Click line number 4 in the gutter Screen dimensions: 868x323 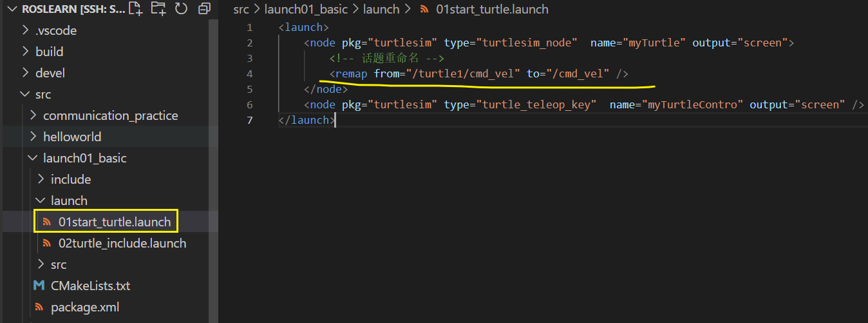coord(249,73)
